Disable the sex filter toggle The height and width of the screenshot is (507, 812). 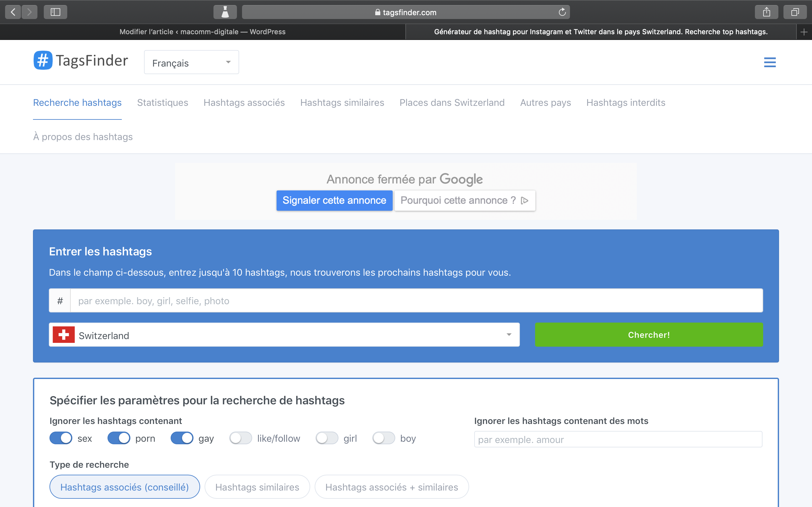pos(61,438)
